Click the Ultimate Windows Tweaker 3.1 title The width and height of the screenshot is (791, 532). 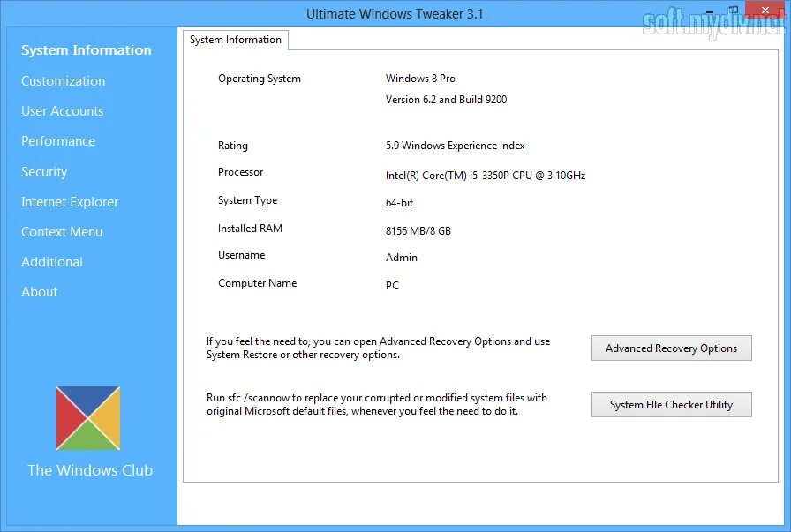395,13
